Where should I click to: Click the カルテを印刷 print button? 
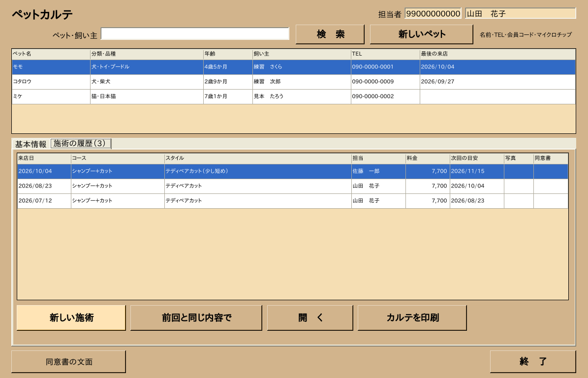412,317
